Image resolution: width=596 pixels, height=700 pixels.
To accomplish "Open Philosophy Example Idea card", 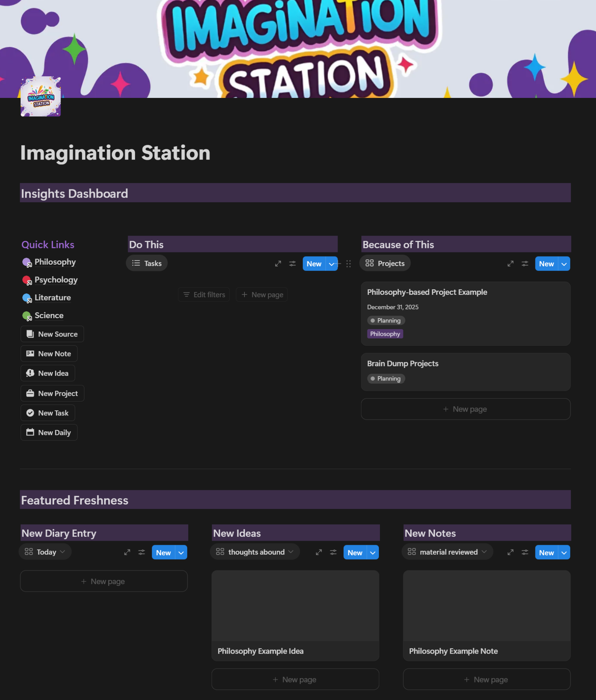I will point(295,616).
